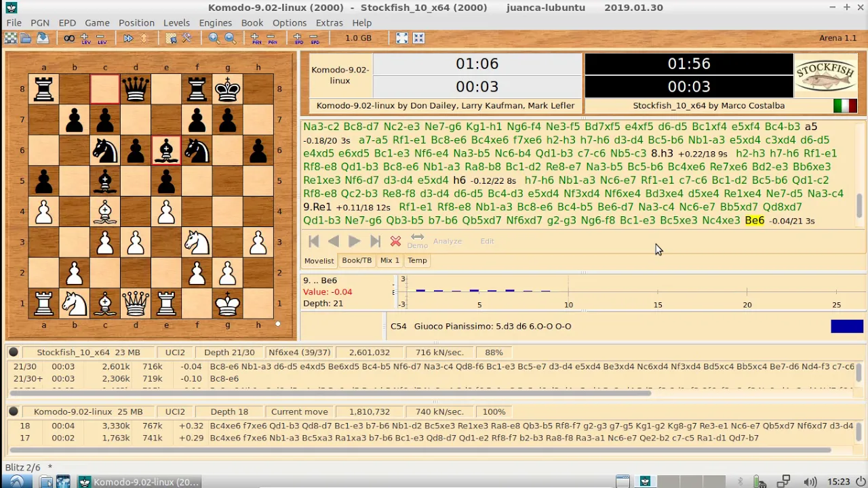868x488 pixels.
Task: Click the 9.Re1 move in movelist
Action: (x=317, y=207)
